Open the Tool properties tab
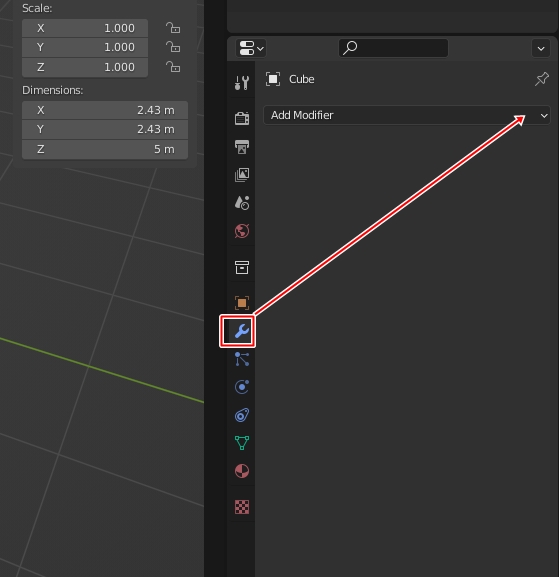This screenshot has height=577, width=559. tap(242, 83)
